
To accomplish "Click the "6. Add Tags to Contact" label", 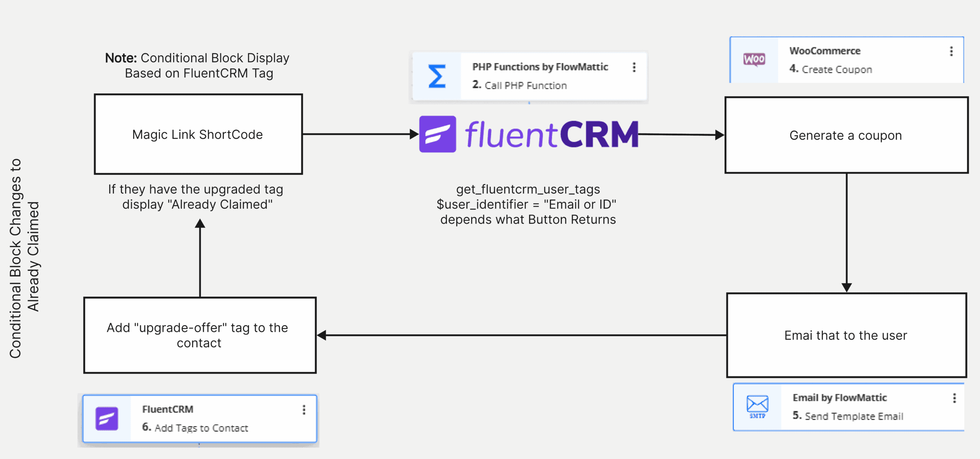I will tap(195, 428).
